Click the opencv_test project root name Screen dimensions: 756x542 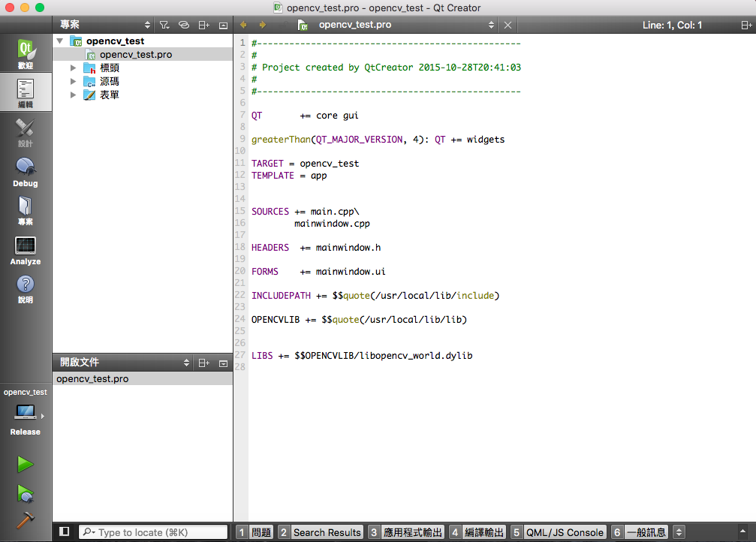tap(115, 41)
